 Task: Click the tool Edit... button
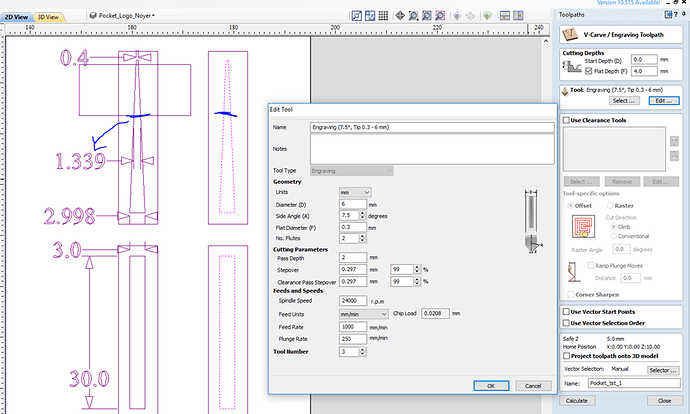coord(664,101)
